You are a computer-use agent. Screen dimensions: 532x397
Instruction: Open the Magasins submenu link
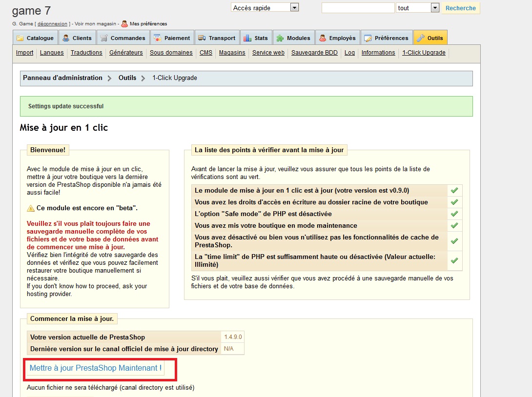232,53
